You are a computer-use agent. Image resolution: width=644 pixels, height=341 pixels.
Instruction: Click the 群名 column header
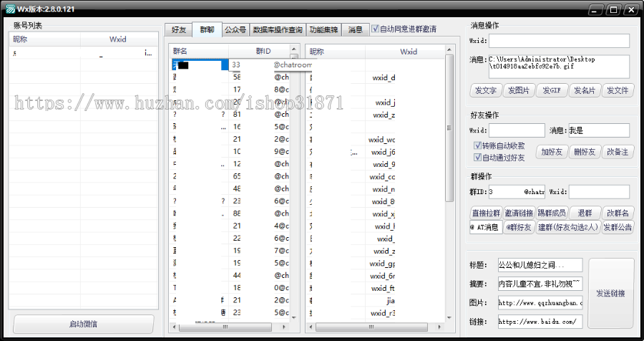pos(199,52)
